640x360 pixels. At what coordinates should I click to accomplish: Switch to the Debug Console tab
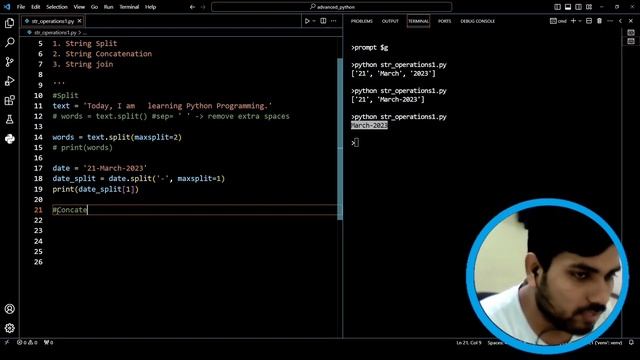coord(478,21)
